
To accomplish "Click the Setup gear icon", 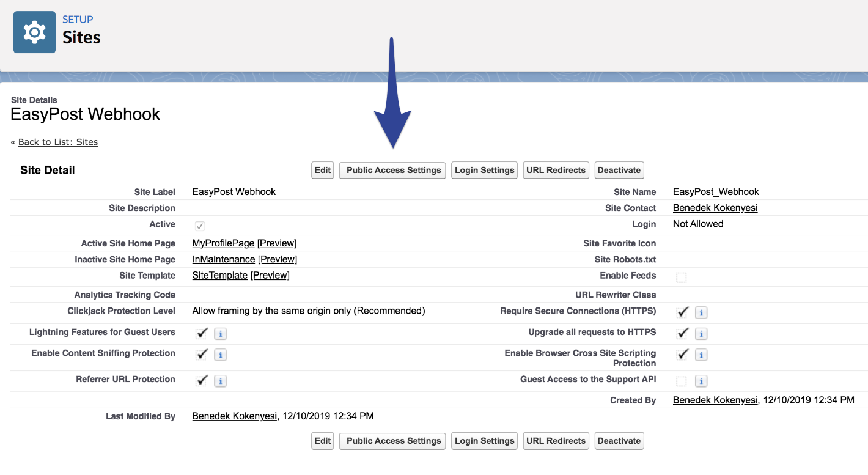I will point(34,32).
